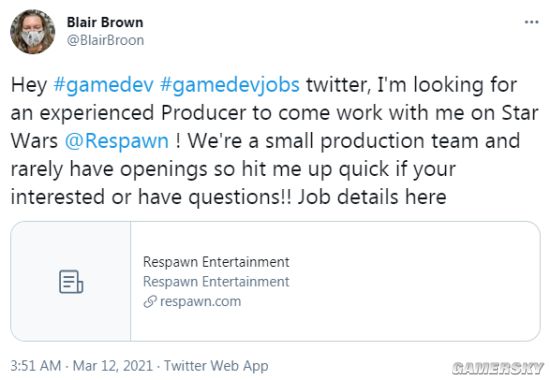Open the @BlairBroon handle link
Viewport: 550px width, 380px height.
(x=105, y=40)
